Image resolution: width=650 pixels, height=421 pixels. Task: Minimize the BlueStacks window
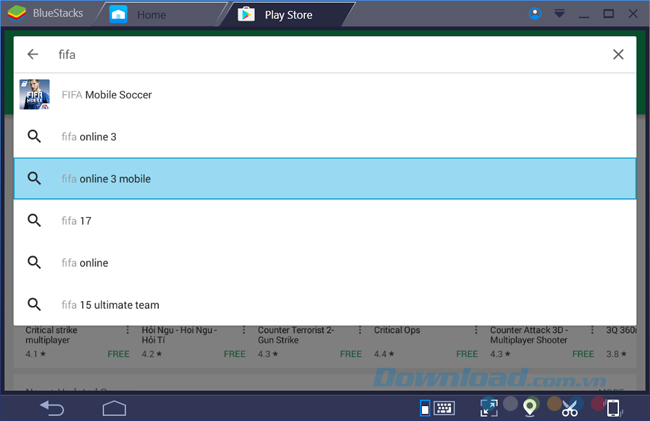pos(584,15)
